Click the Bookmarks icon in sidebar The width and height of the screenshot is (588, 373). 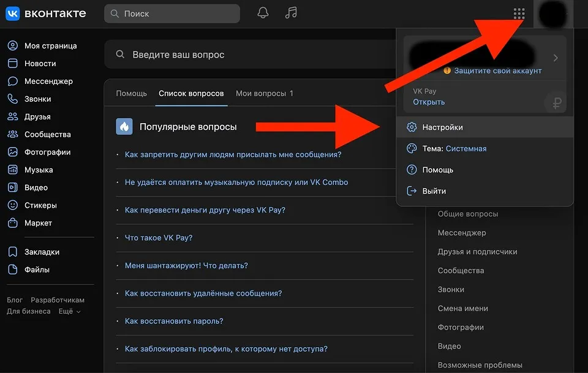pyautogui.click(x=13, y=252)
